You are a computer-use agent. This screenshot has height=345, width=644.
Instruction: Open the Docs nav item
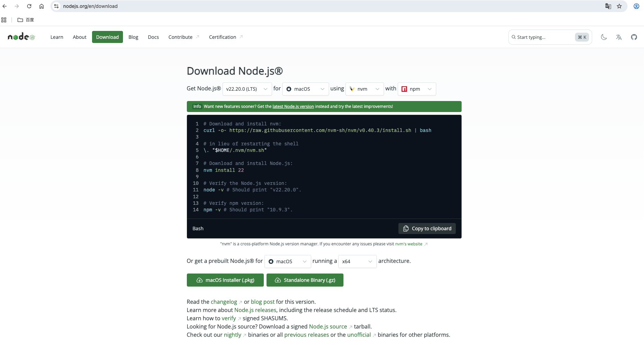pyautogui.click(x=153, y=37)
